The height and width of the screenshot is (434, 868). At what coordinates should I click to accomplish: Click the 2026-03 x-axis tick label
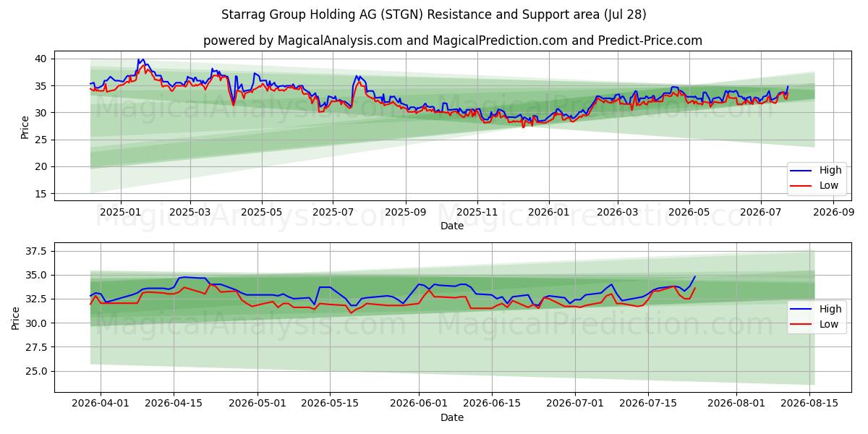tap(617, 213)
